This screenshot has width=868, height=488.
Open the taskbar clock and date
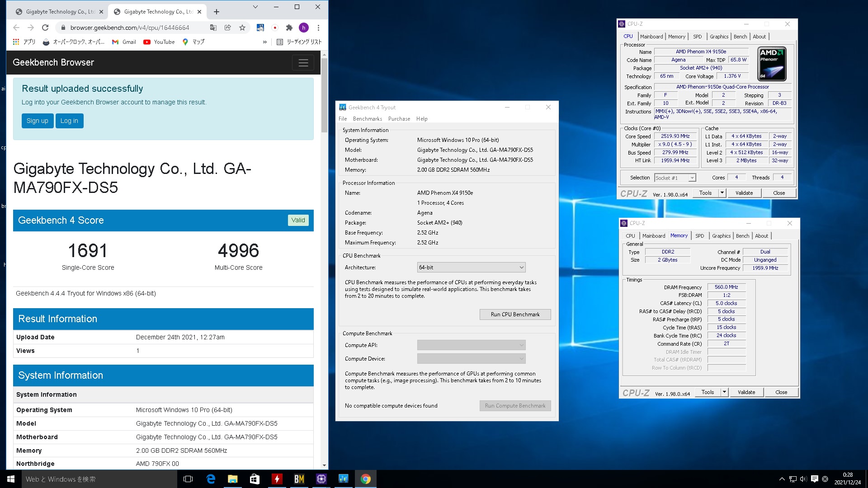coord(848,479)
